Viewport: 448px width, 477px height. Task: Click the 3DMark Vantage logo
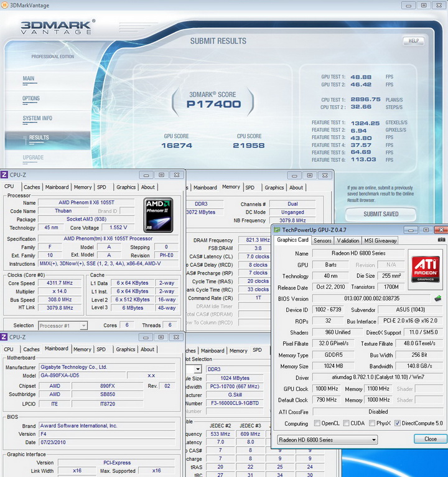coord(58,27)
